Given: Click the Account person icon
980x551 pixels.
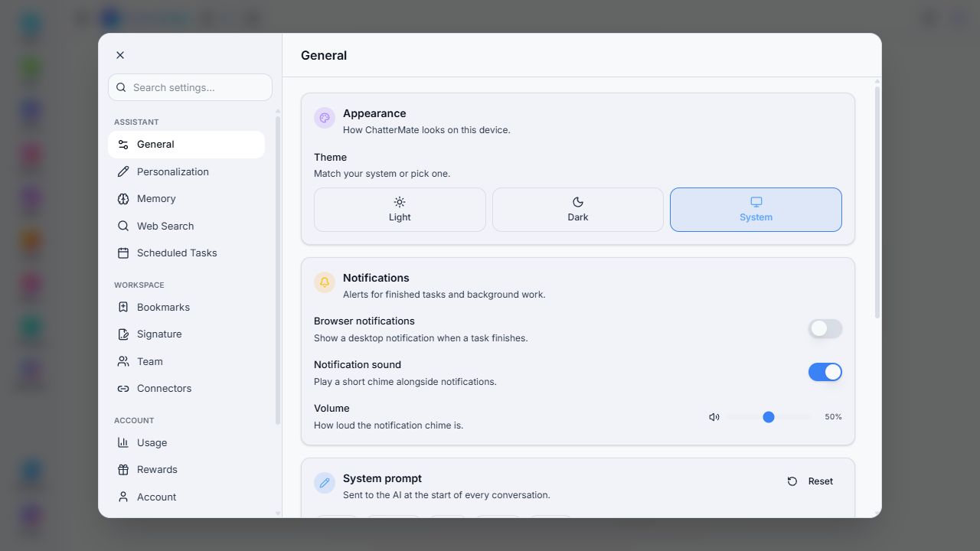Looking at the screenshot, I should click(x=123, y=497).
